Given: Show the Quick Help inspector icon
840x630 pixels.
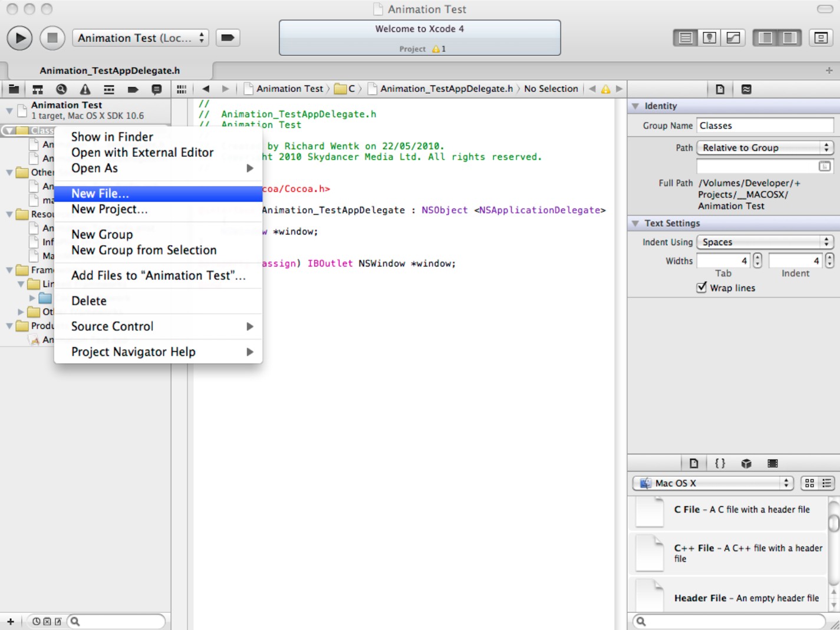Looking at the screenshot, I should [746, 89].
